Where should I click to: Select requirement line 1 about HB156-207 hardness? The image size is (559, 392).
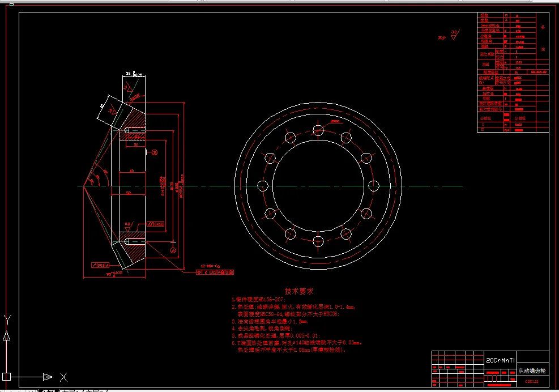258,300
